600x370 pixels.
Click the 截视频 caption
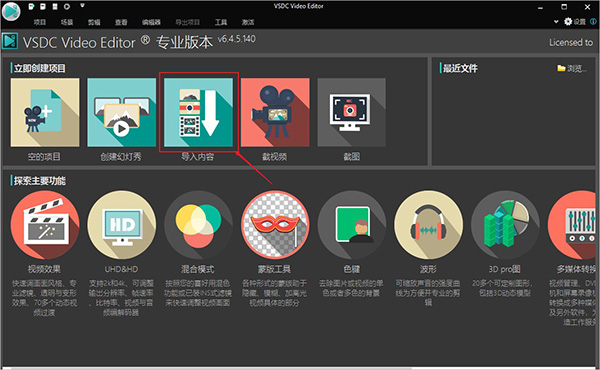(x=275, y=156)
